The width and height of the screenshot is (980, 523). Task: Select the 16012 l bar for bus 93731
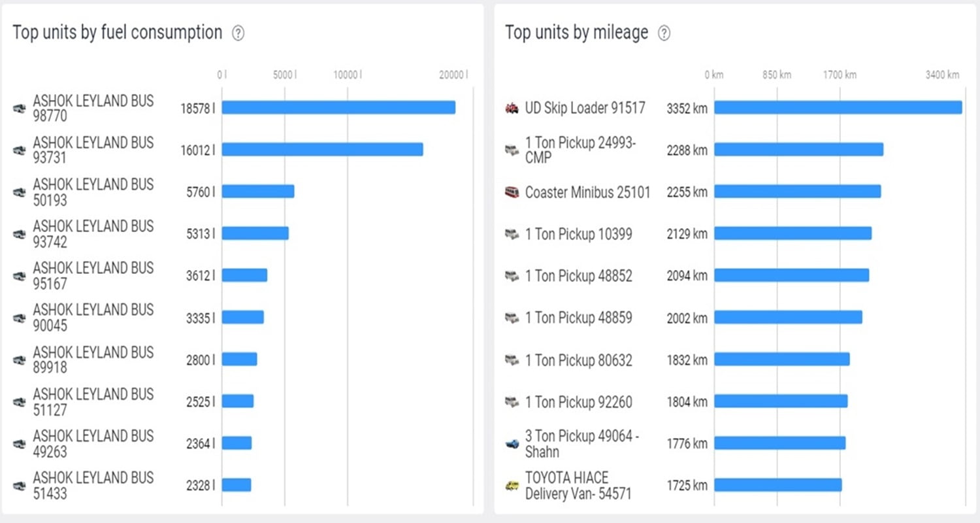(x=322, y=150)
